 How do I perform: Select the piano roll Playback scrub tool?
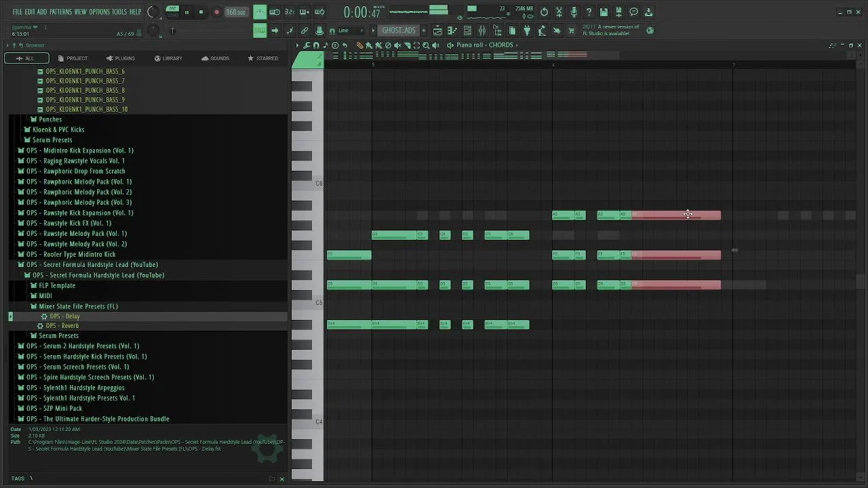coord(435,45)
